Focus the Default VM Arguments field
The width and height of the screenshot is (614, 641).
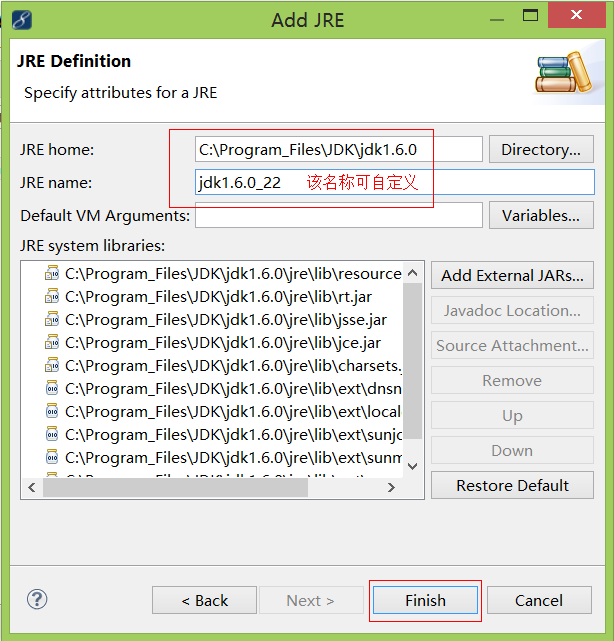[x=338, y=215]
